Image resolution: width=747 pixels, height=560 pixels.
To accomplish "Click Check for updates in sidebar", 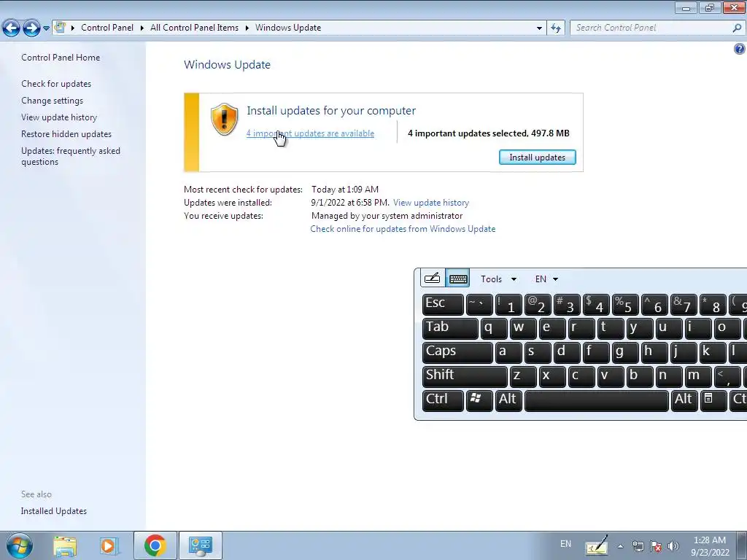I will click(56, 83).
